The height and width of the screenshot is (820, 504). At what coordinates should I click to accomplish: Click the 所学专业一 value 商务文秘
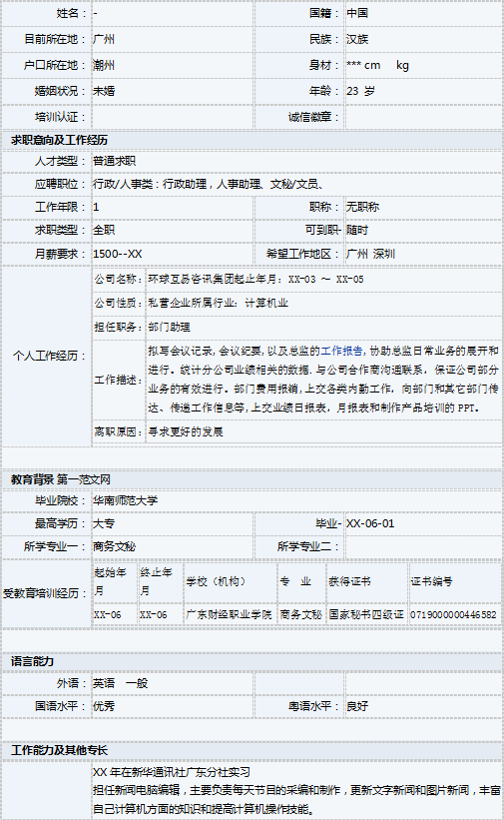coord(114,546)
